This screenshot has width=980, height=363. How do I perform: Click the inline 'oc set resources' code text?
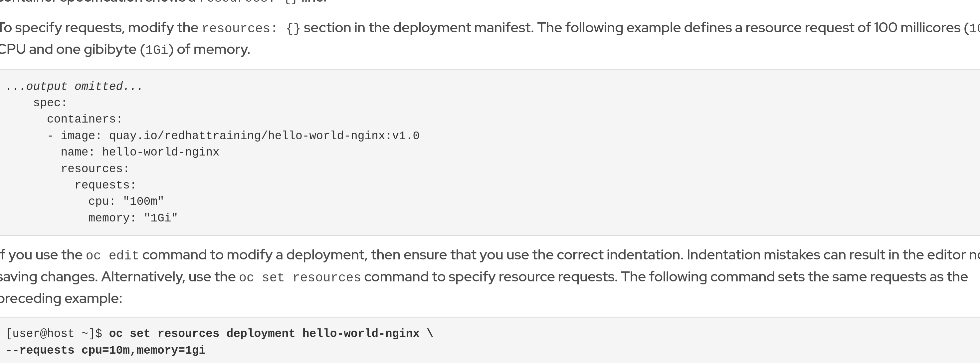click(300, 277)
